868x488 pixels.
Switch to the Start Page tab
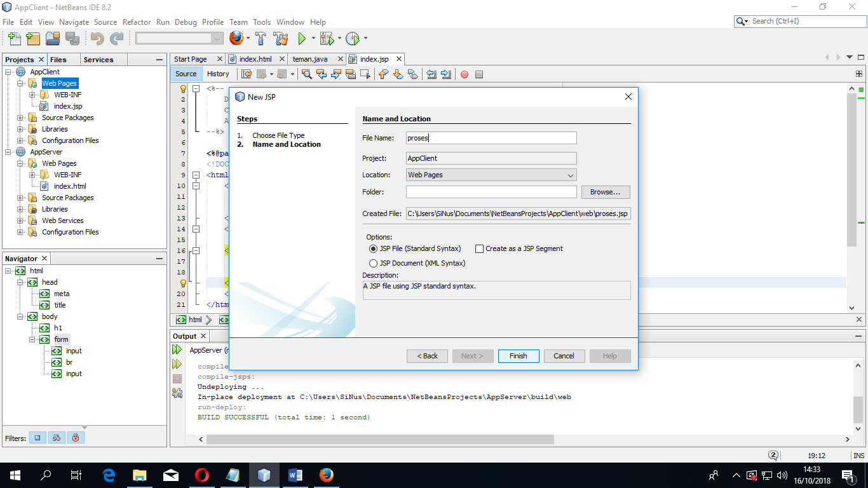[191, 59]
